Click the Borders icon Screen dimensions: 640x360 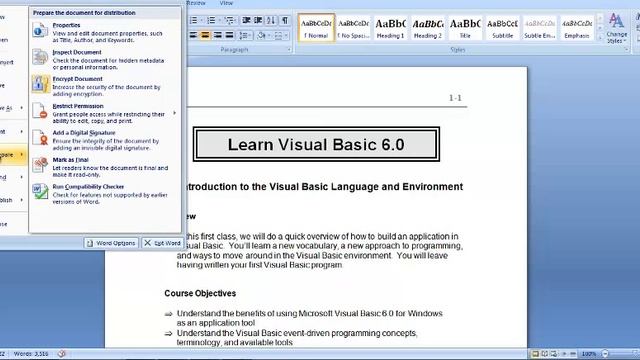pyautogui.click(x=278, y=36)
